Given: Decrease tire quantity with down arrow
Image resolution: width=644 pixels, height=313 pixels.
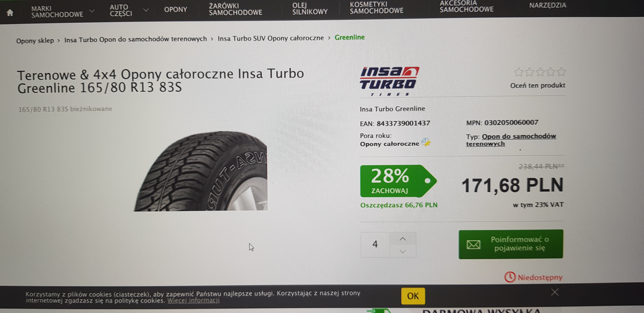Looking at the screenshot, I should click(x=402, y=251).
